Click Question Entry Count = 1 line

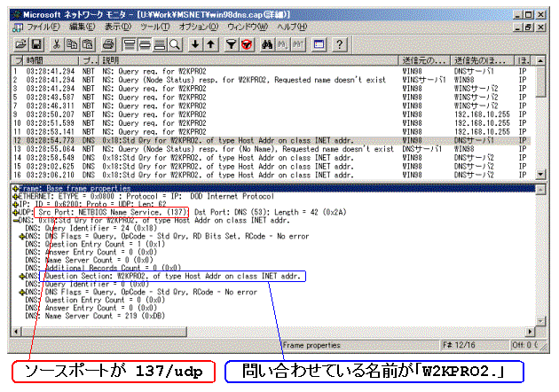(95, 245)
